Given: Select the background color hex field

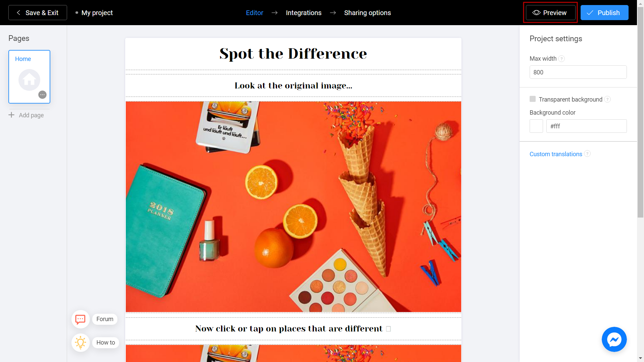Looking at the screenshot, I should coord(584,126).
